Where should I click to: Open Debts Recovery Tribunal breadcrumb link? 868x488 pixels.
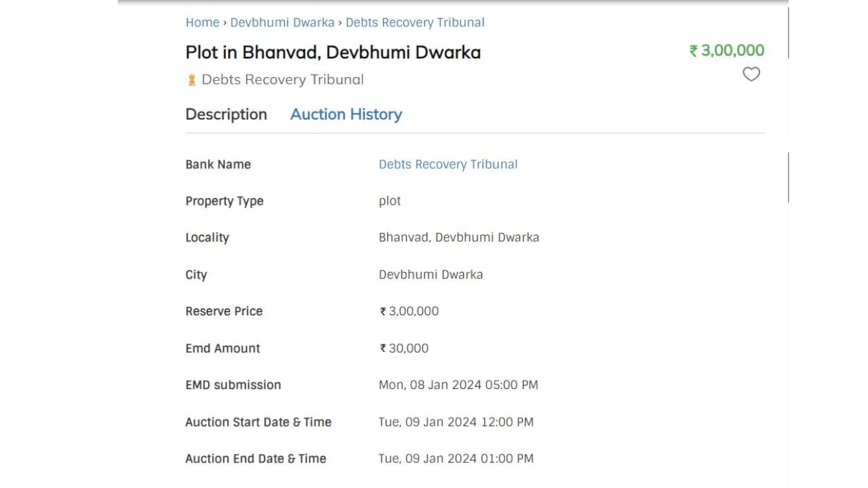click(x=415, y=22)
